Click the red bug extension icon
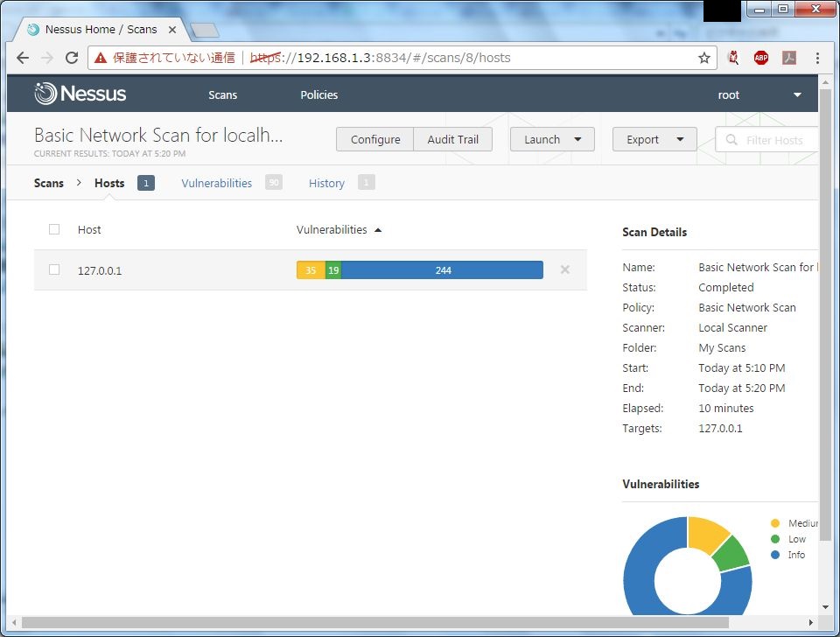 (733, 58)
